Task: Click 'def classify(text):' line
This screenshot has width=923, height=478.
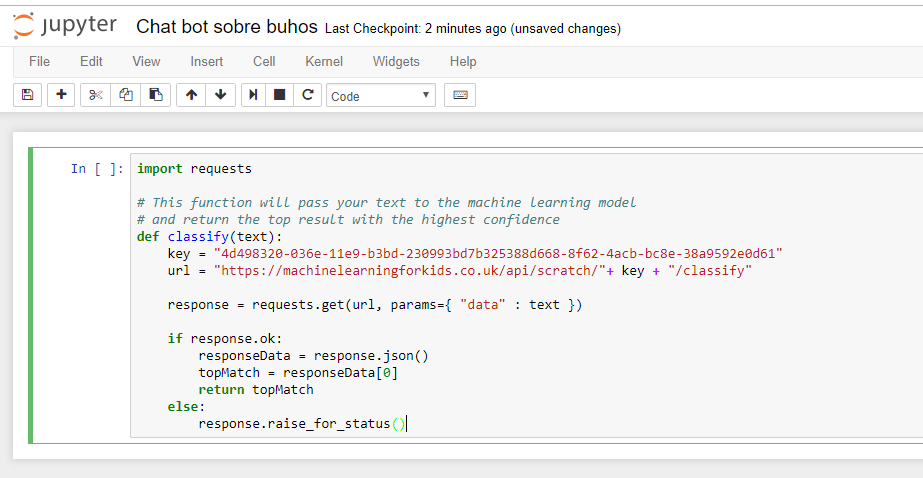Action: [x=210, y=237]
